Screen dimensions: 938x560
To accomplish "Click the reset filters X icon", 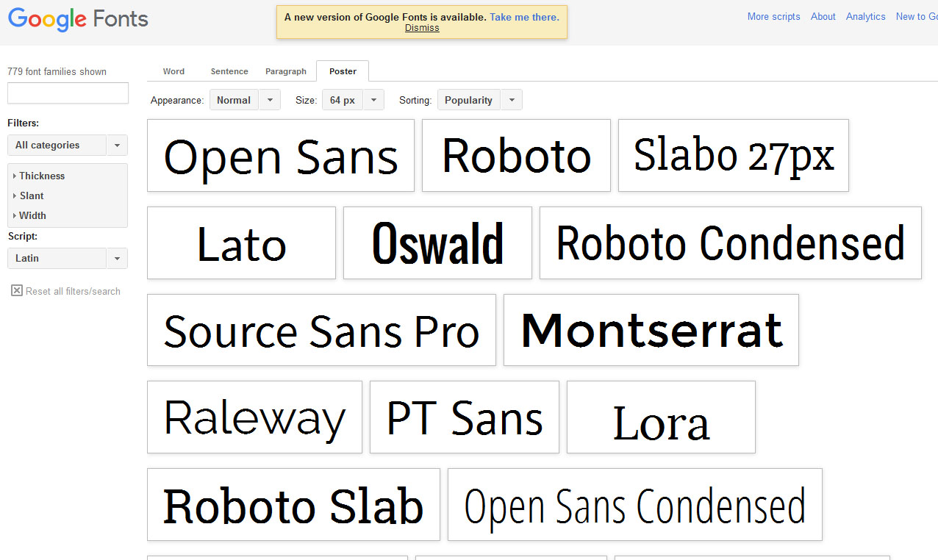I will click(17, 291).
